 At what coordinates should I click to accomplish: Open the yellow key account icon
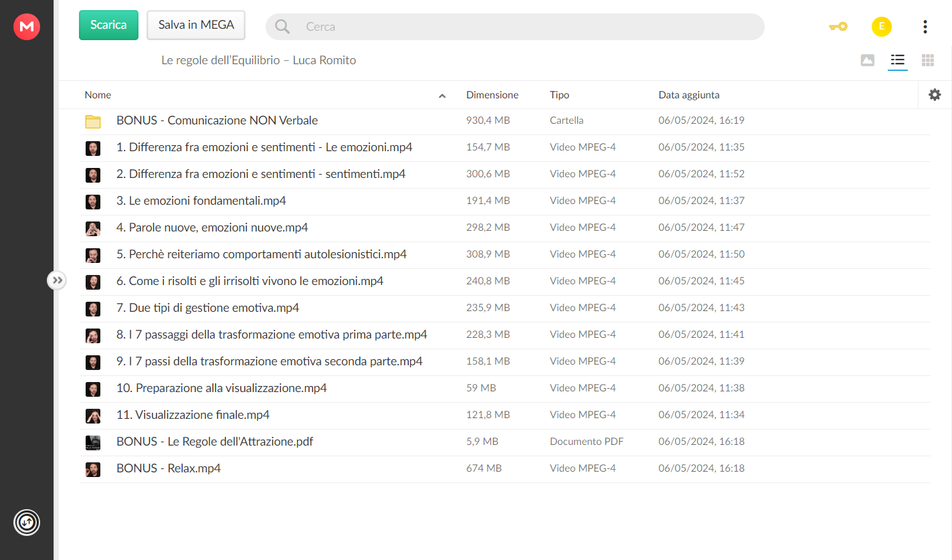[838, 27]
